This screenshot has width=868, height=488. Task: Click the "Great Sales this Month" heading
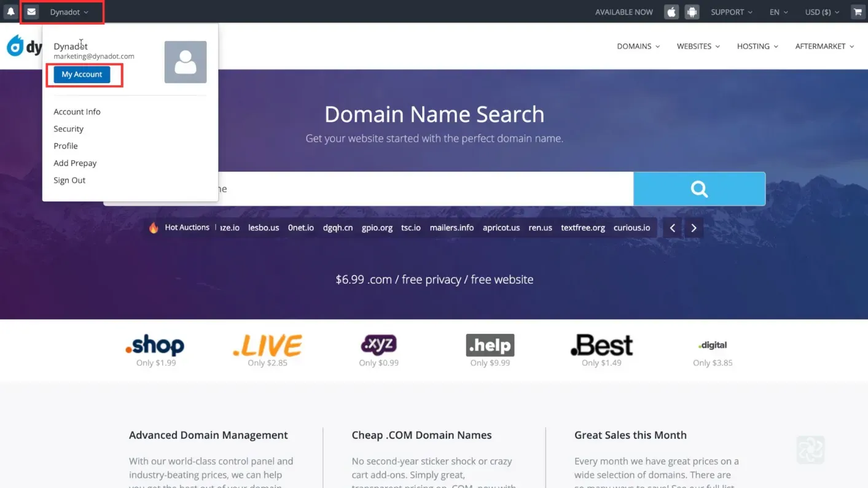[630, 435]
